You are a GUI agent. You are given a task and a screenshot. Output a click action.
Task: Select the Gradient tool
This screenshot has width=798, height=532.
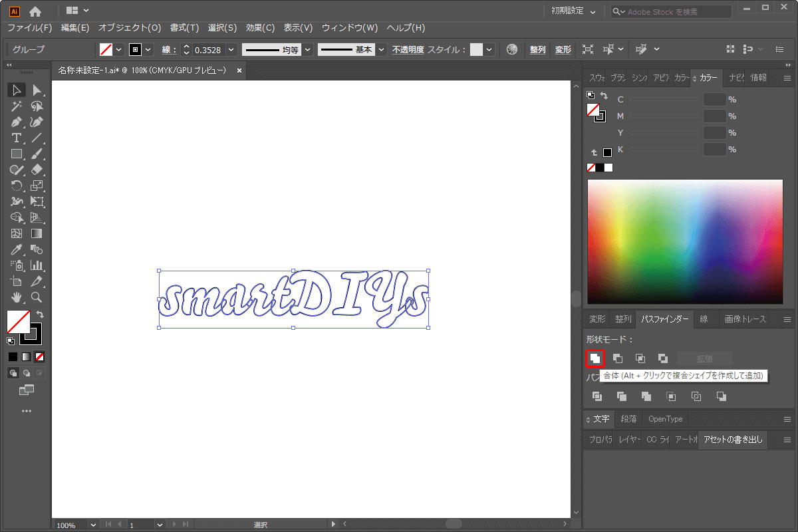37,233
